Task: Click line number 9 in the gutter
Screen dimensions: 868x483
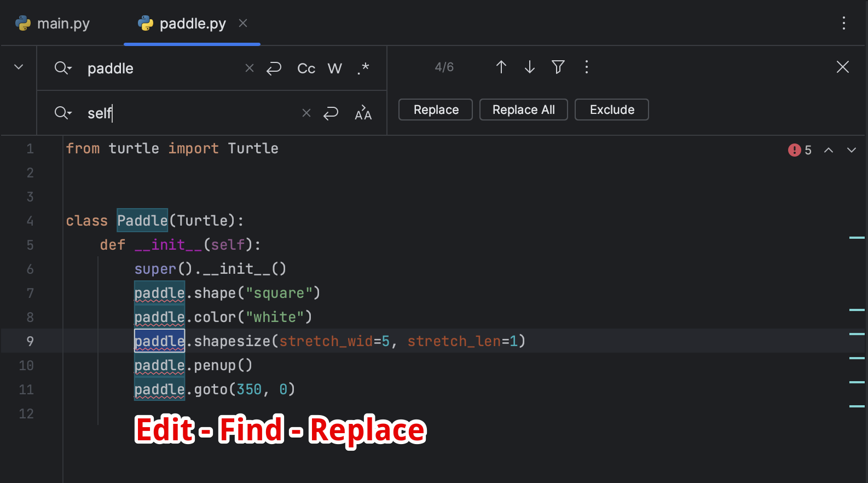Action: click(x=30, y=341)
